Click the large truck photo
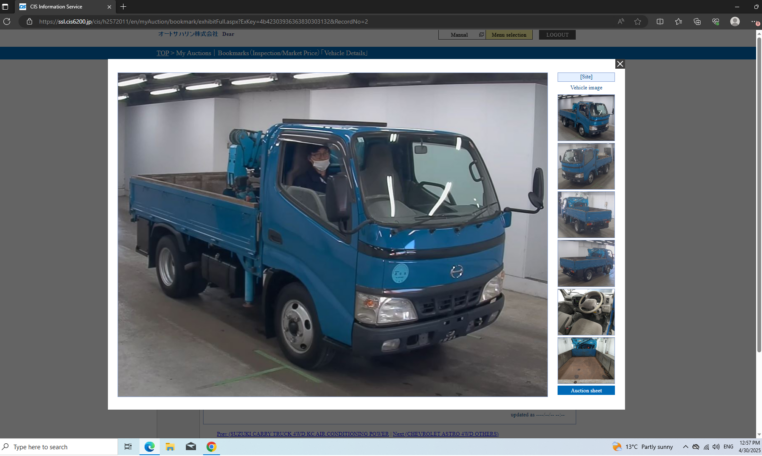 pos(332,235)
